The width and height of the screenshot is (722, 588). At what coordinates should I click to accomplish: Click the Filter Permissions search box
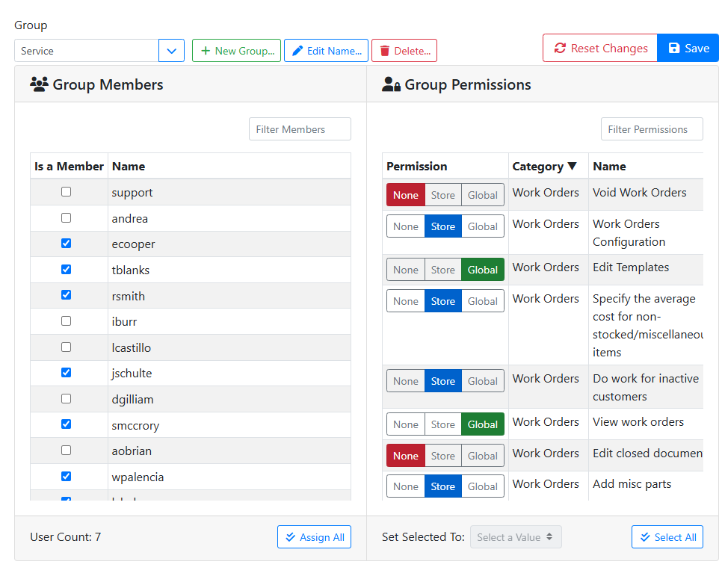click(x=652, y=129)
